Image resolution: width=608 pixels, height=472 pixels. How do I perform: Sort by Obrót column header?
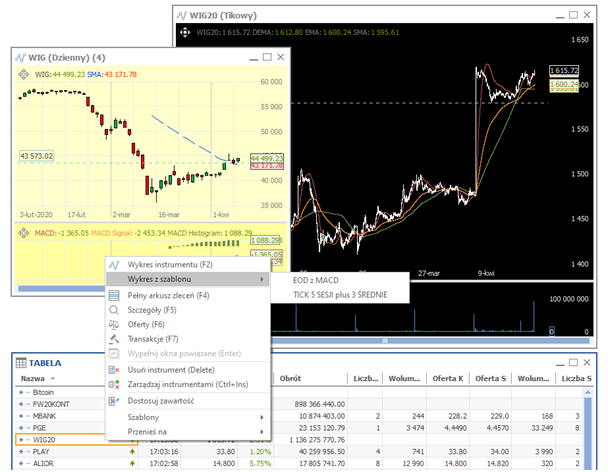click(290, 379)
